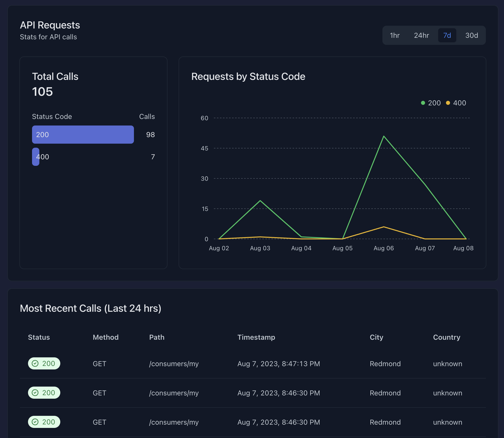Click the 200 status badge for 8:47:13 PM
This screenshot has height=438, width=504.
click(x=44, y=363)
